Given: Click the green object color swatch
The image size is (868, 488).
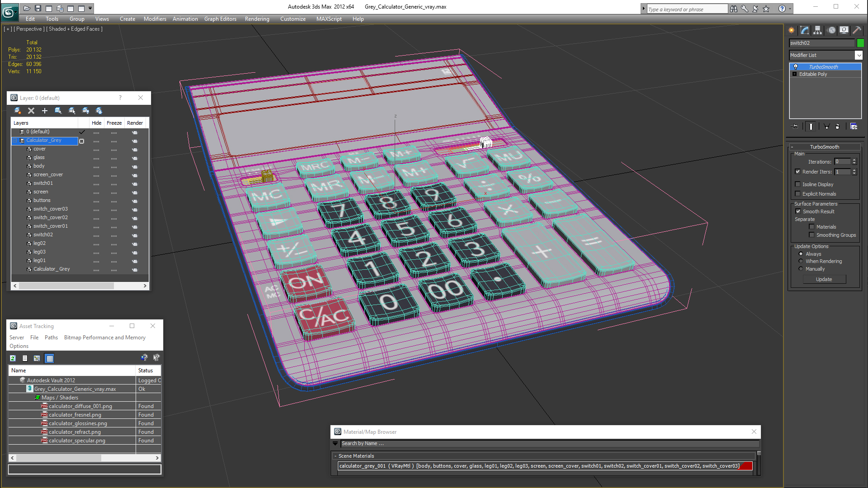Looking at the screenshot, I should tap(860, 43).
